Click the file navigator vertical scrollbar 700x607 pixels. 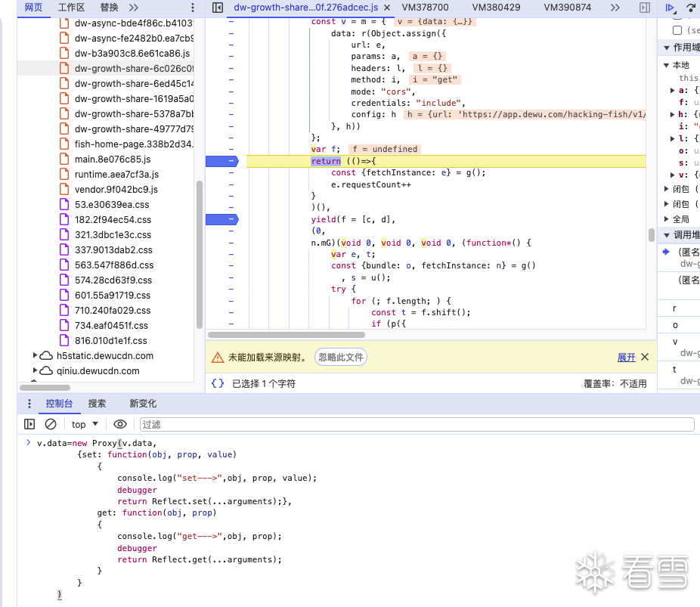pyautogui.click(x=199, y=255)
